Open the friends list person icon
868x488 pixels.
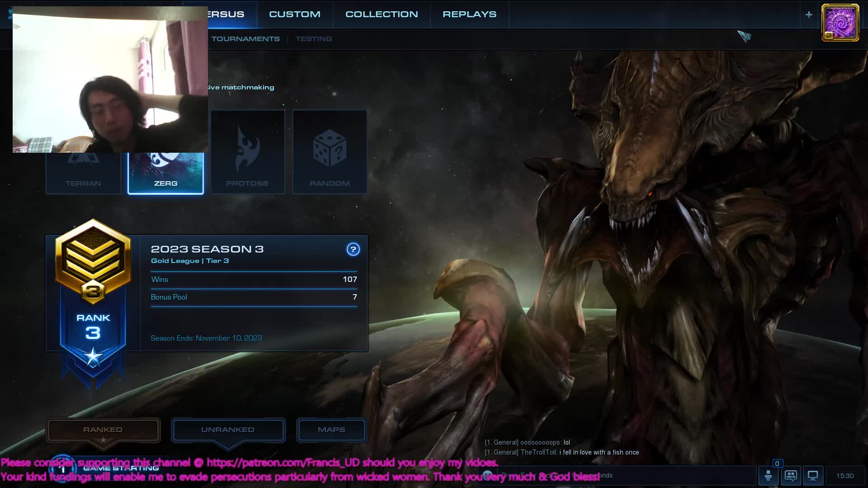tap(768, 475)
